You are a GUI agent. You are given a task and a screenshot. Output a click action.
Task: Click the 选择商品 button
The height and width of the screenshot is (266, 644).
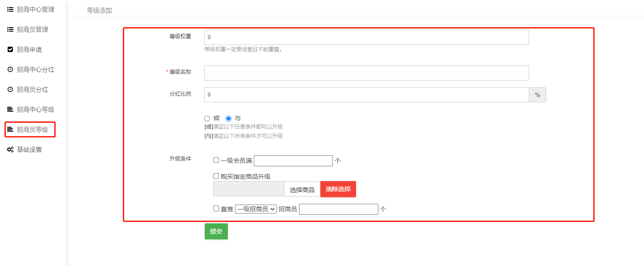[x=302, y=189]
